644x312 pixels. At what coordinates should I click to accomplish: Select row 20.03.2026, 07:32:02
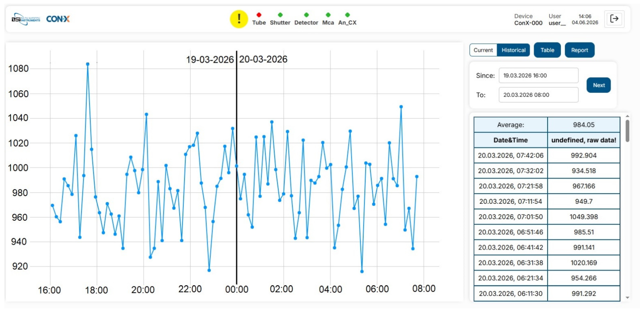[x=547, y=171]
